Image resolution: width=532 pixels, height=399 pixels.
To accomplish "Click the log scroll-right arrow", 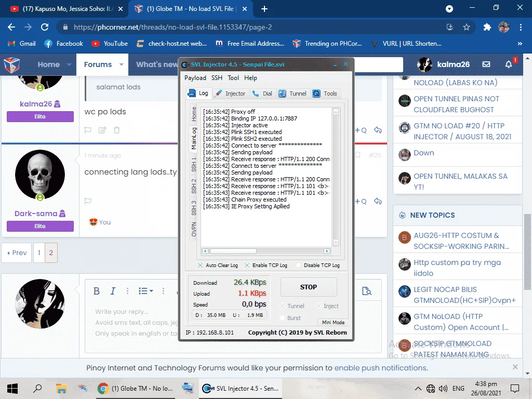I will point(327,251).
